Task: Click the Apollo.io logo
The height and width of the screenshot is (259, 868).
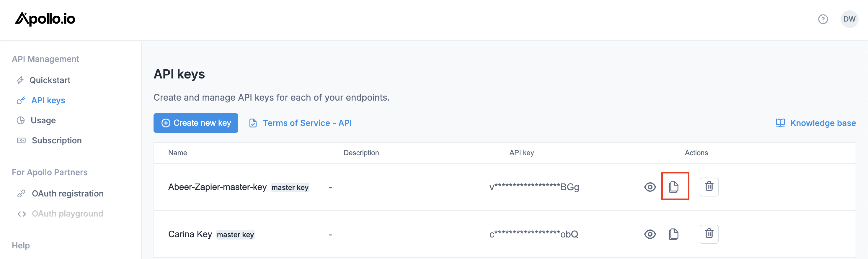Action: [45, 19]
